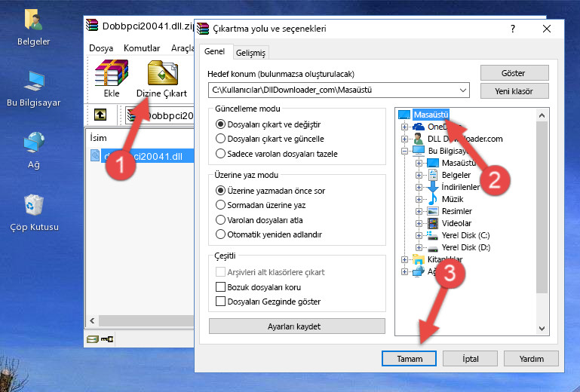Select Yerel Disk (D:) in the tree
The width and height of the screenshot is (580, 392).
point(465,247)
